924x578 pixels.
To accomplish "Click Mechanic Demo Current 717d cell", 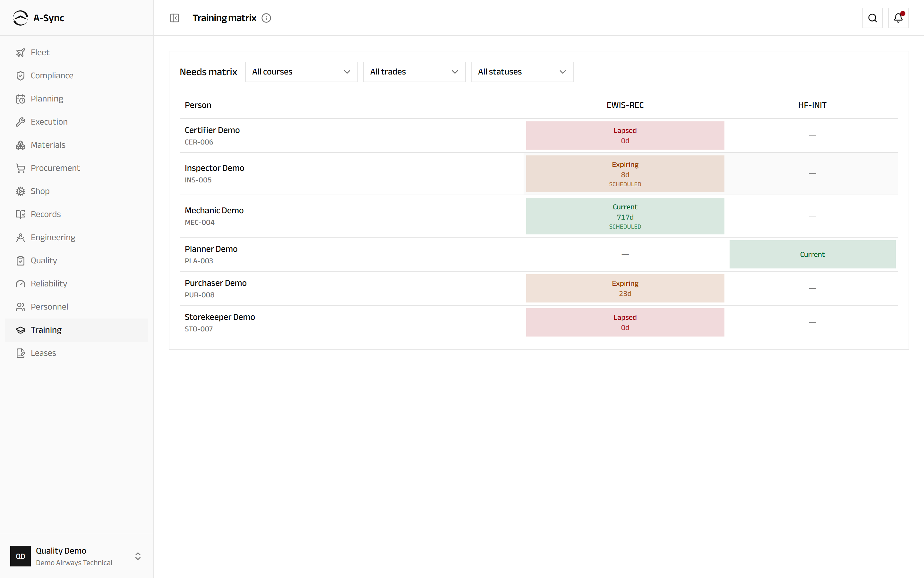I will (x=625, y=216).
